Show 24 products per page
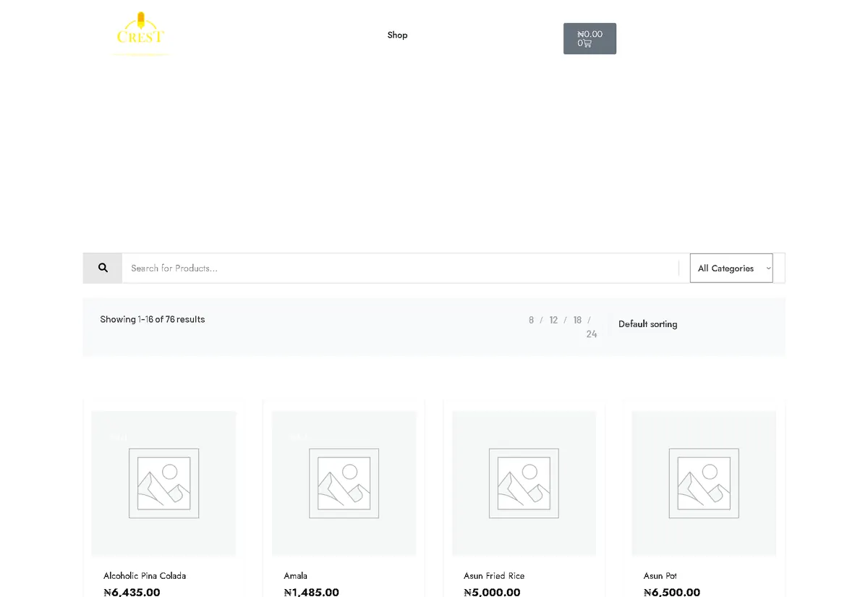 pyautogui.click(x=592, y=334)
